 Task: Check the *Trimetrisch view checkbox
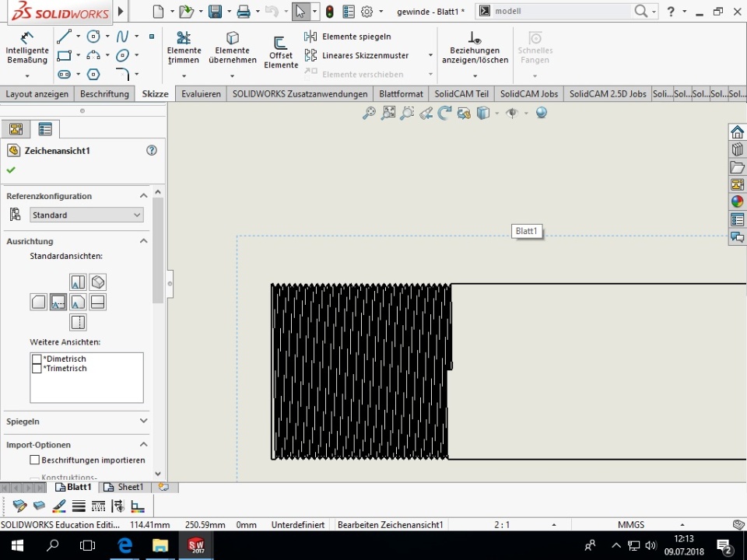tap(37, 369)
